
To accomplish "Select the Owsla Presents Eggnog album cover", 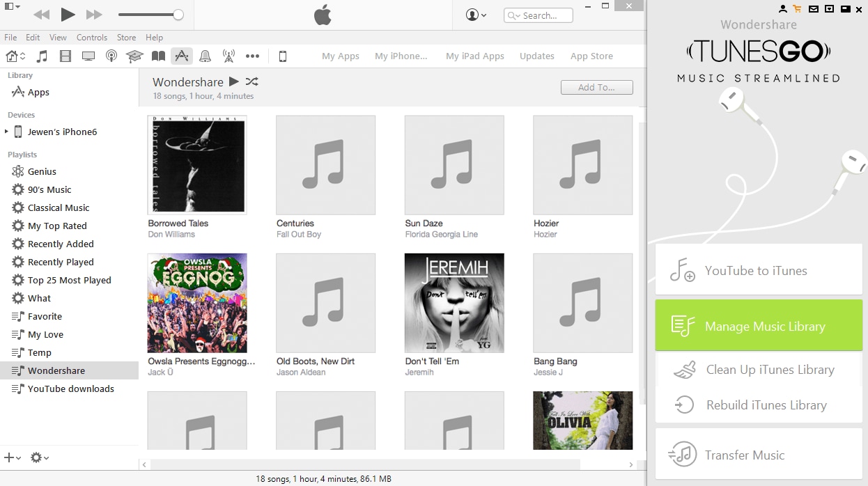I will [x=197, y=303].
